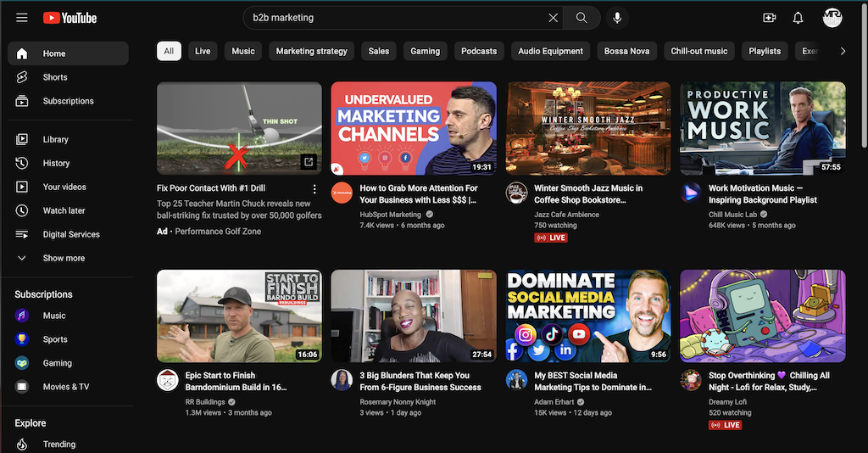The width and height of the screenshot is (868, 453).
Task: Start voice search with microphone icon
Action: click(x=617, y=18)
